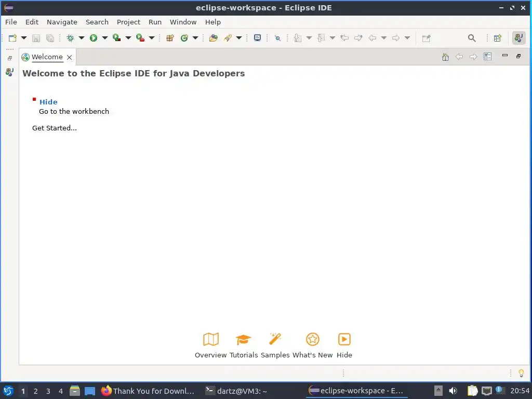The height and width of the screenshot is (399, 532).
Task: Click the left sidebar Restore icon
Action: (10, 58)
